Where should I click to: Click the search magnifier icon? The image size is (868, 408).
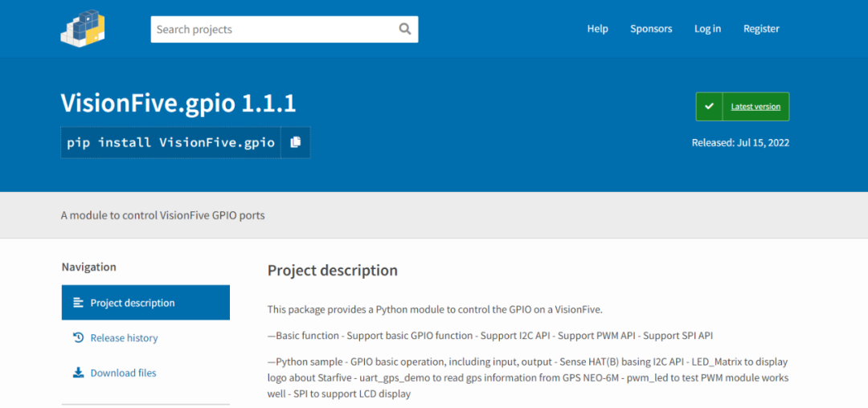tap(405, 29)
